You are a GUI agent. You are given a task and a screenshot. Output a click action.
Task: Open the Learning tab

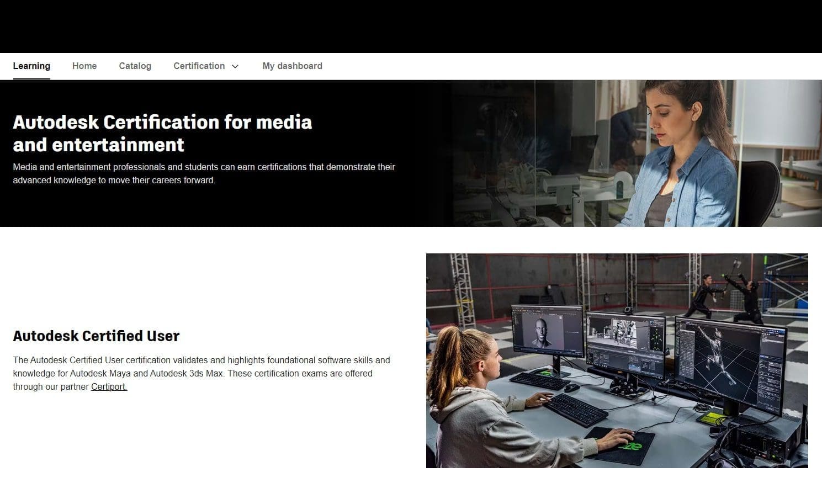point(31,66)
